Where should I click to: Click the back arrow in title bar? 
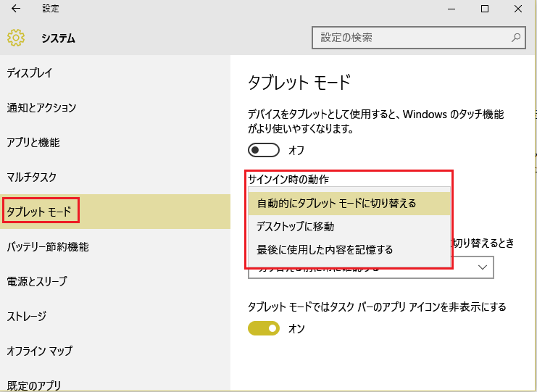16,9
